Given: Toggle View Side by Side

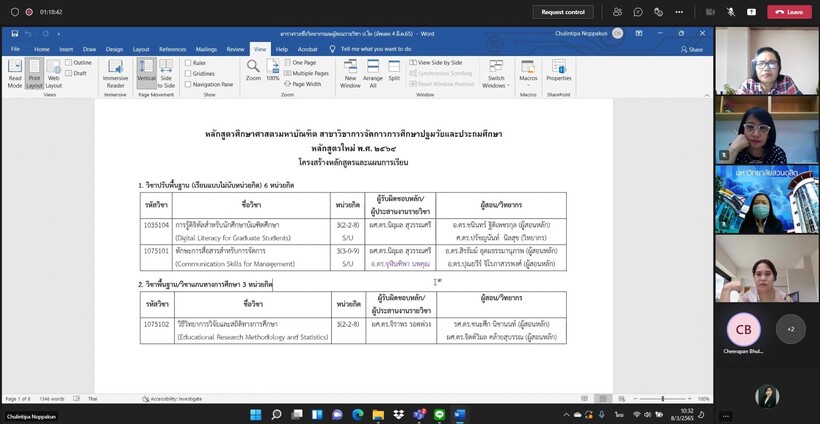Looking at the screenshot, I should click(x=436, y=63).
